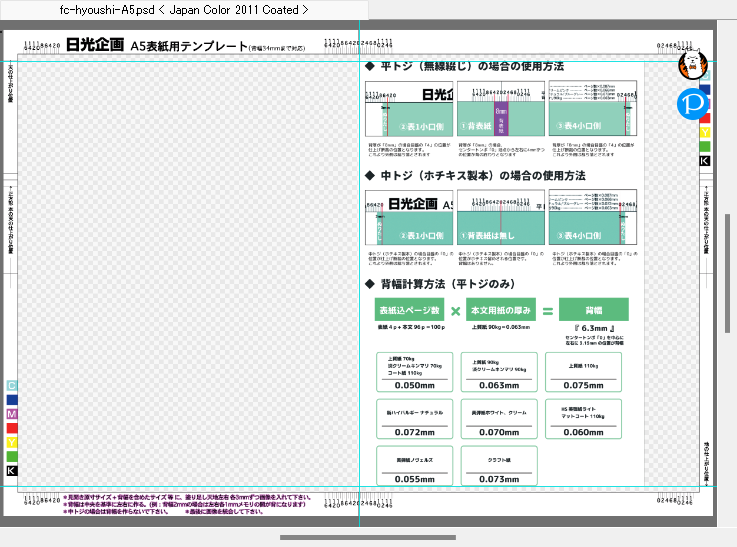Image resolution: width=737 pixels, height=547 pixels.
Task: Click the purple 8mm spine example thumbnail
Action: pyautogui.click(x=501, y=108)
